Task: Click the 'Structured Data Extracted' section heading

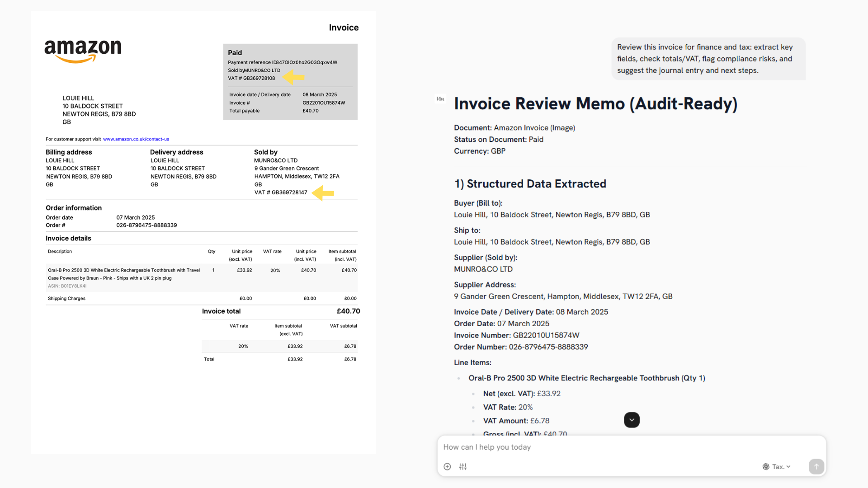Action: 530,184
